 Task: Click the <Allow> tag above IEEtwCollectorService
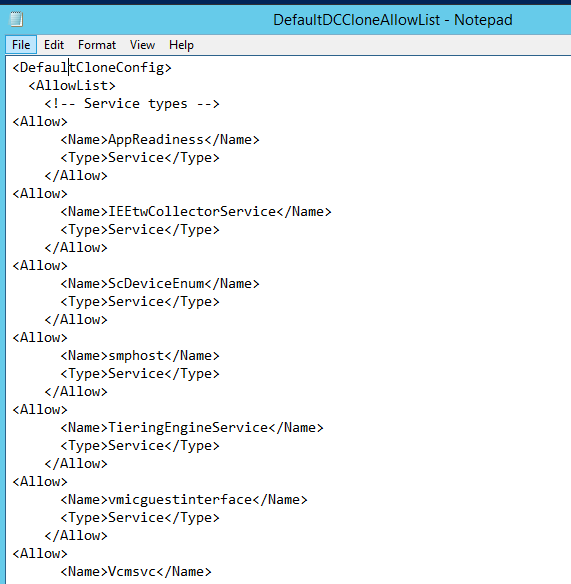pyautogui.click(x=40, y=194)
